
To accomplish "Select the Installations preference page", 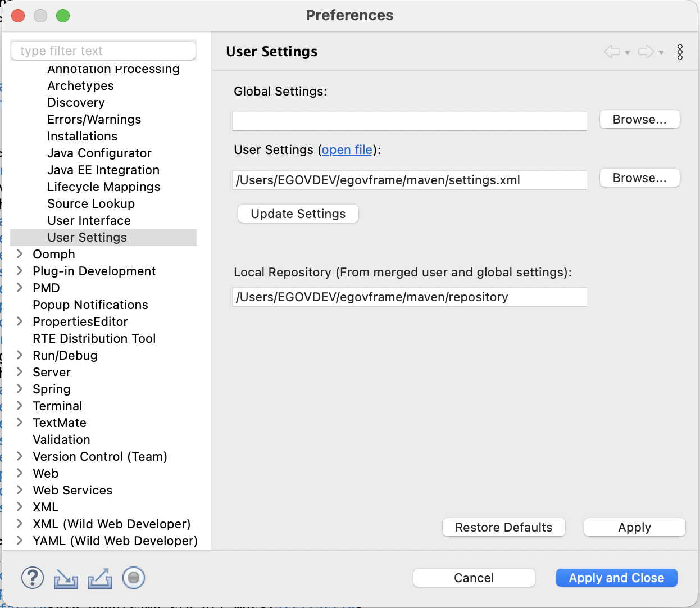I will (82, 137).
